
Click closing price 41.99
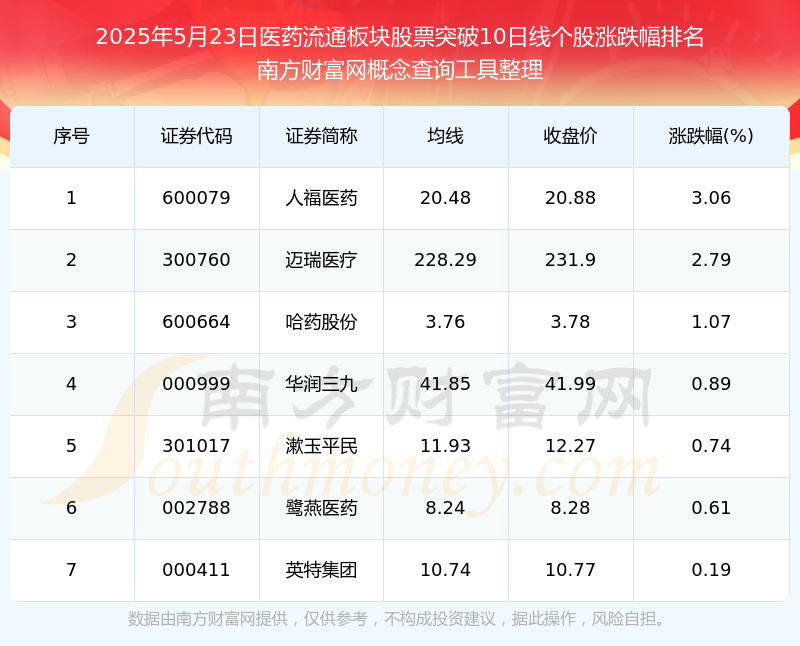point(570,384)
